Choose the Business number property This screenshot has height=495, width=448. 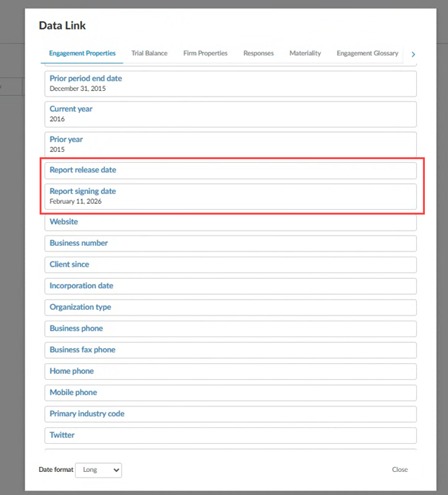pos(230,244)
